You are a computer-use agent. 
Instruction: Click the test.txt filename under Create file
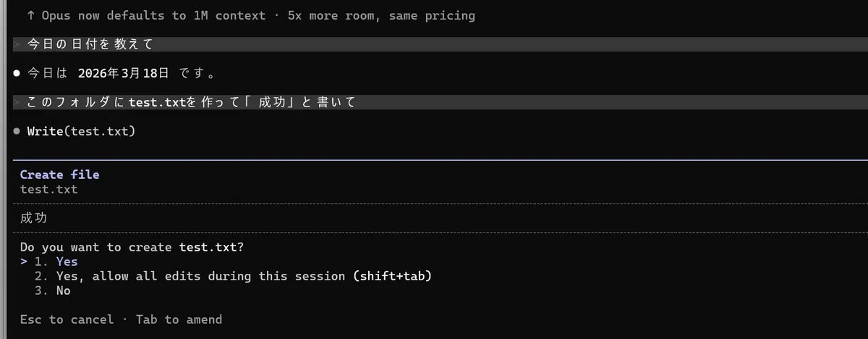tap(48, 189)
